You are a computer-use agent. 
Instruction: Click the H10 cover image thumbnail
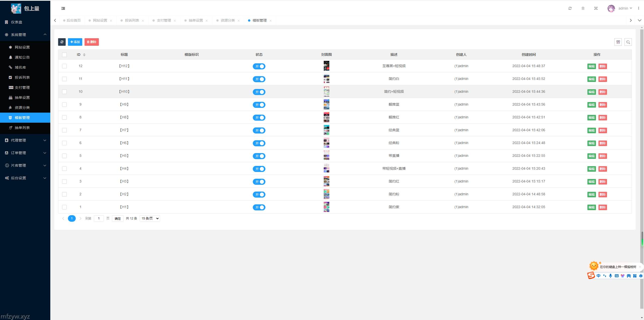coord(326,92)
